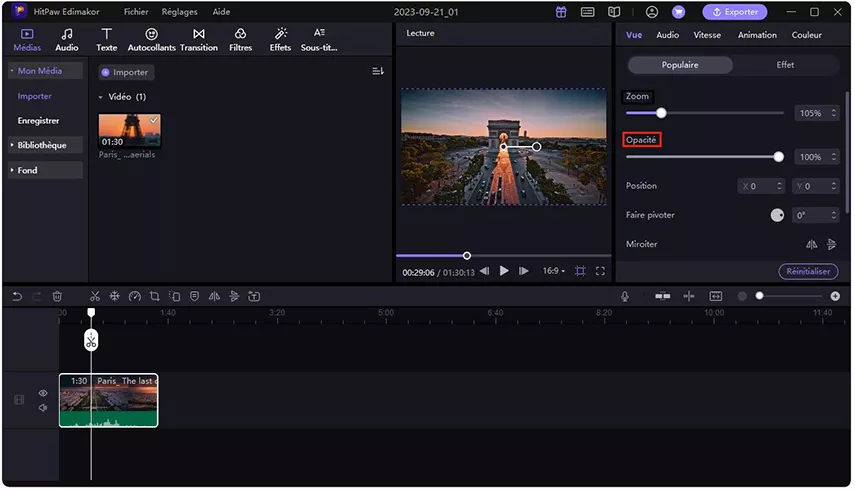Select the crop tool in timeline toolbar
Image resolution: width=855 pixels, height=492 pixels.
tap(155, 297)
